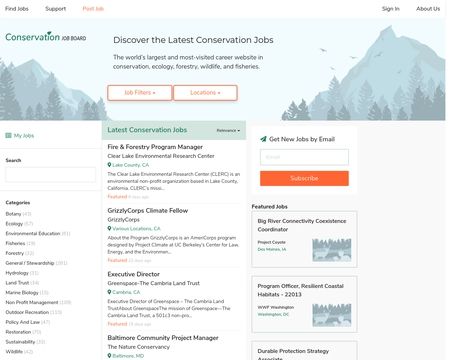Click the location pin next to Cambria, CA
Screen dimensions: 450x360
coord(109,292)
